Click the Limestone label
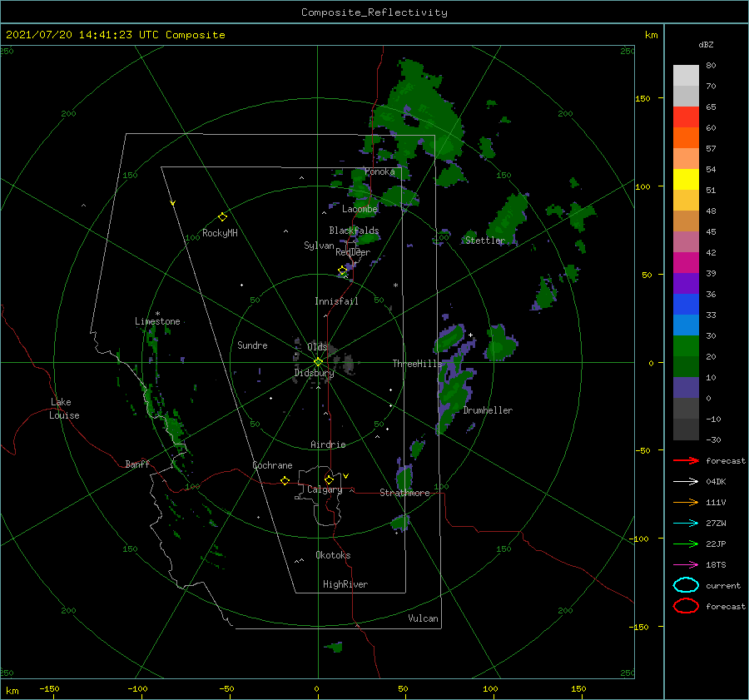749x700 pixels. (x=157, y=321)
